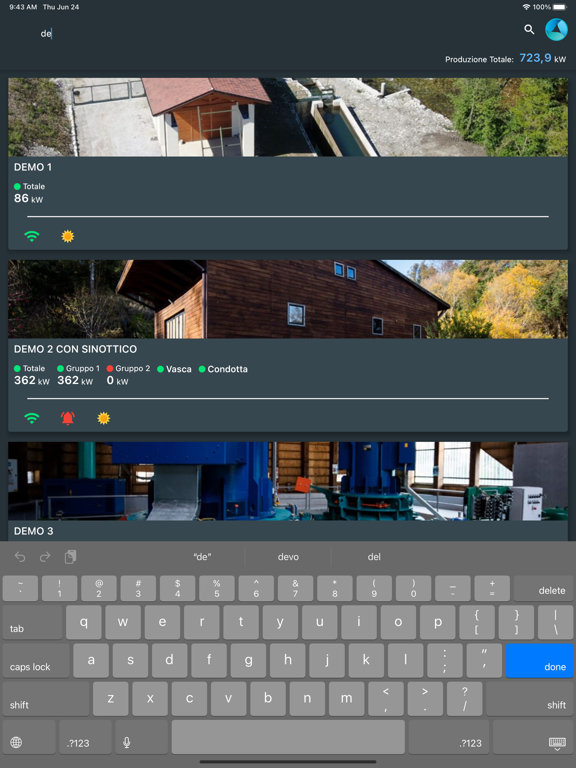Tap the letter p key
This screenshot has height=768, width=576.
coord(437,623)
